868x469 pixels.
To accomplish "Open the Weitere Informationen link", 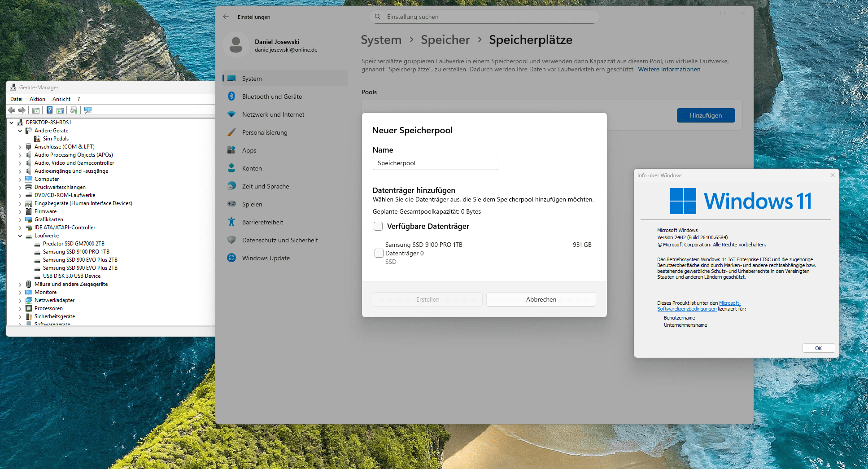I will tap(669, 69).
